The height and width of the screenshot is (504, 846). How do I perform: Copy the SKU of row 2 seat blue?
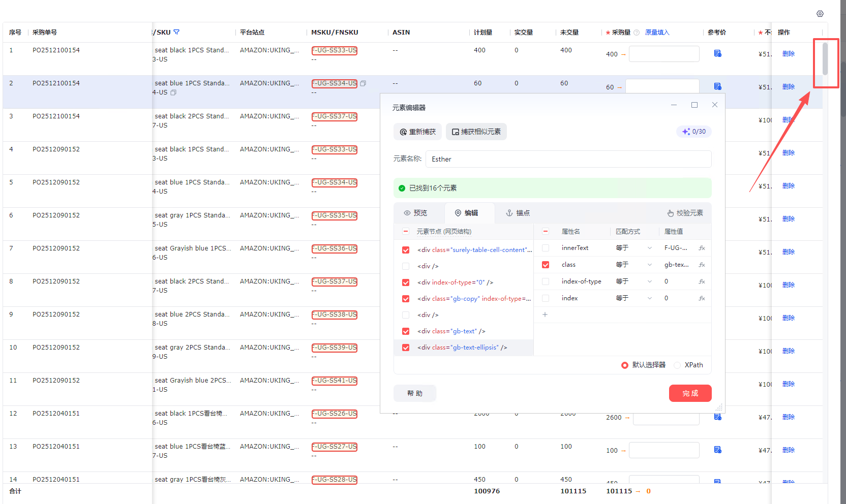(x=173, y=92)
